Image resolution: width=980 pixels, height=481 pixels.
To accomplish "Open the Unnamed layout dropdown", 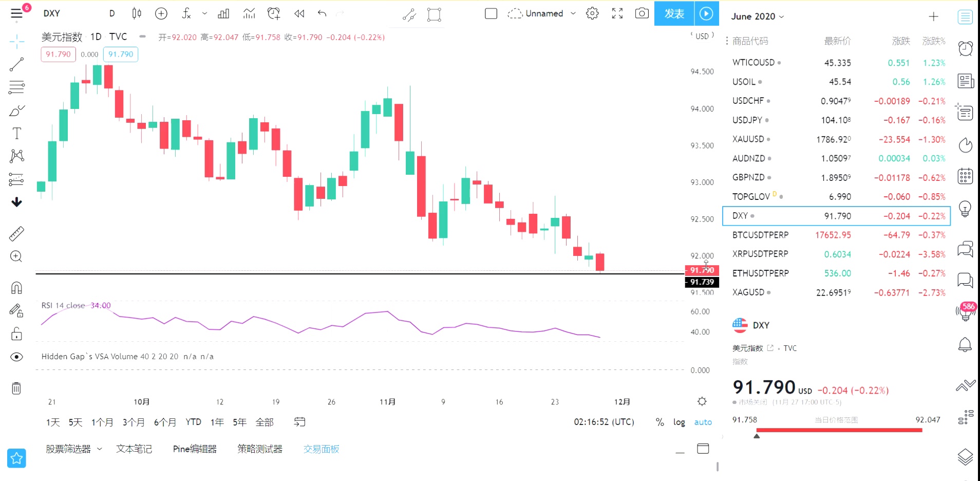I will click(x=573, y=13).
